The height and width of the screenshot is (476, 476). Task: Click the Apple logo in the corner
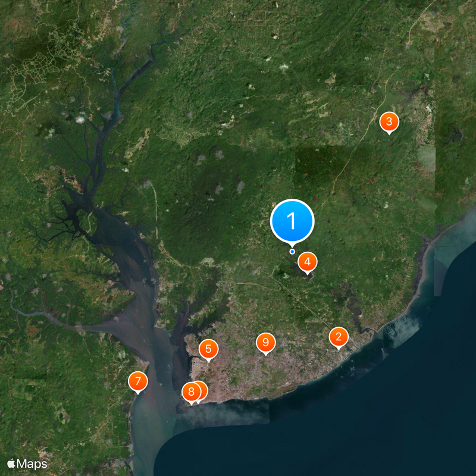[x=11, y=464]
